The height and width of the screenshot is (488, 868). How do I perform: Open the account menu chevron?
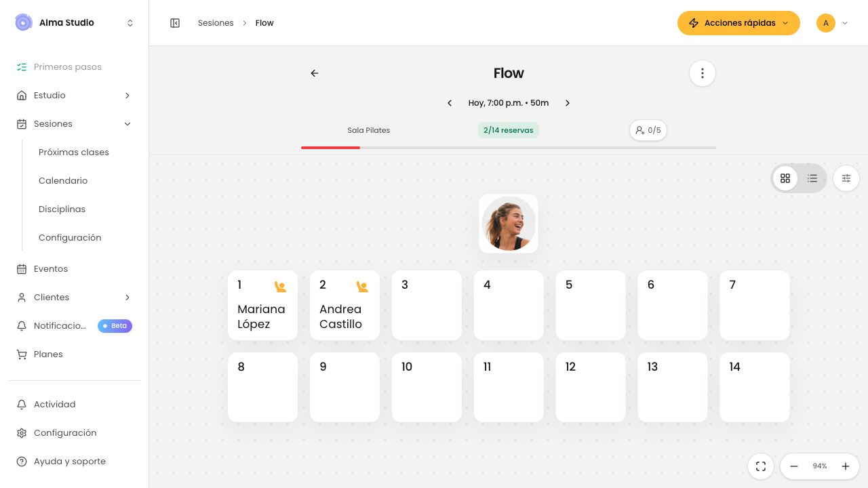pos(845,23)
